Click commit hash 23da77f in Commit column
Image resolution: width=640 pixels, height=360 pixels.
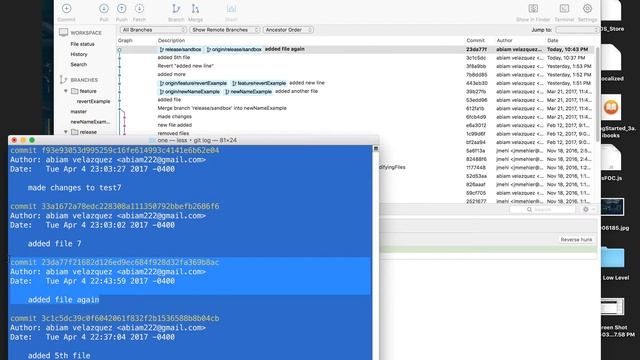click(x=476, y=49)
